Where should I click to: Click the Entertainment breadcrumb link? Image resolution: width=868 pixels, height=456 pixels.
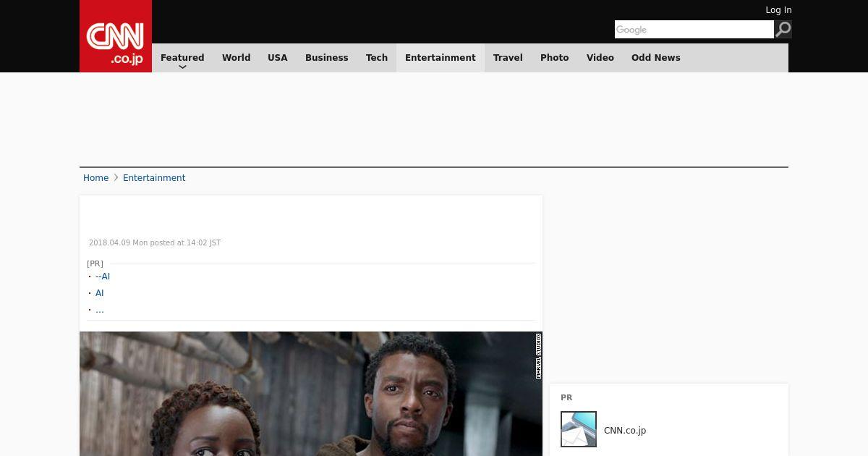click(x=154, y=178)
